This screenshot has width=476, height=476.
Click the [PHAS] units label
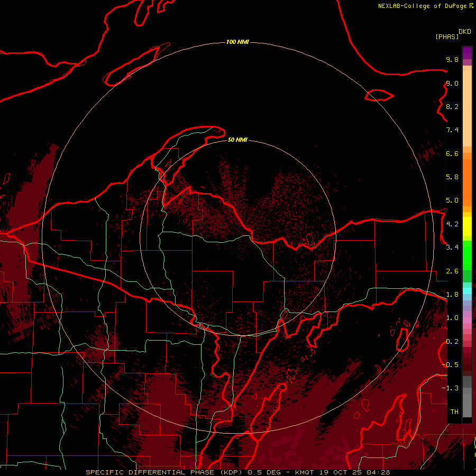[x=447, y=36]
